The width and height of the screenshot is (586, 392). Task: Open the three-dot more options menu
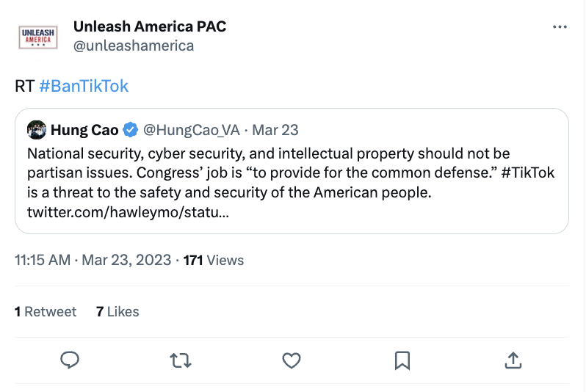pyautogui.click(x=560, y=27)
